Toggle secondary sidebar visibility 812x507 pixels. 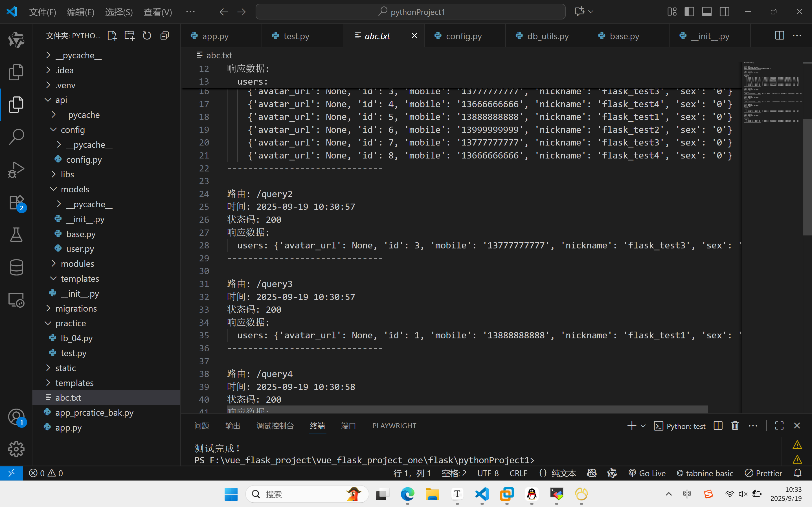pyautogui.click(x=724, y=12)
